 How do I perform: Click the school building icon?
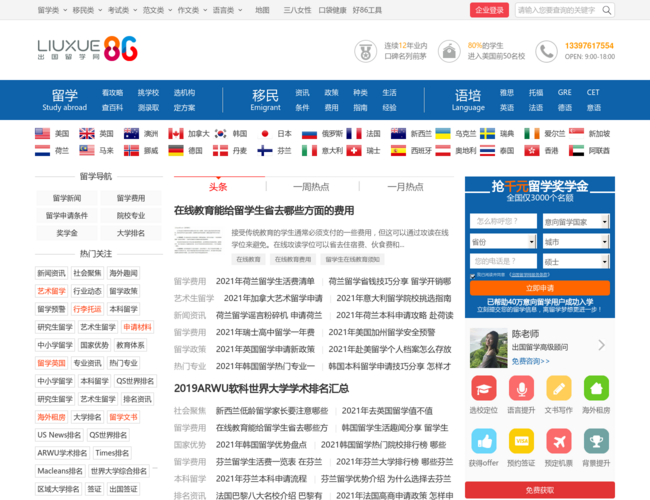pyautogui.click(x=449, y=51)
